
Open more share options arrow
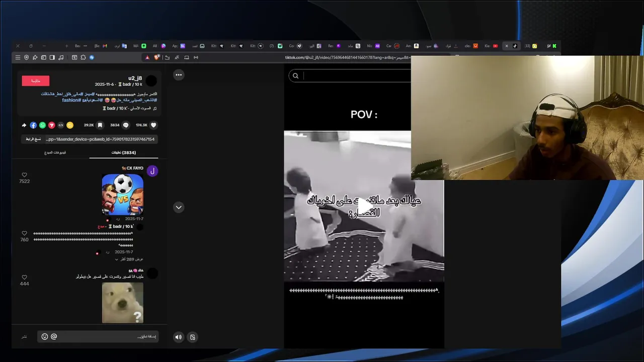pyautogui.click(x=24, y=125)
